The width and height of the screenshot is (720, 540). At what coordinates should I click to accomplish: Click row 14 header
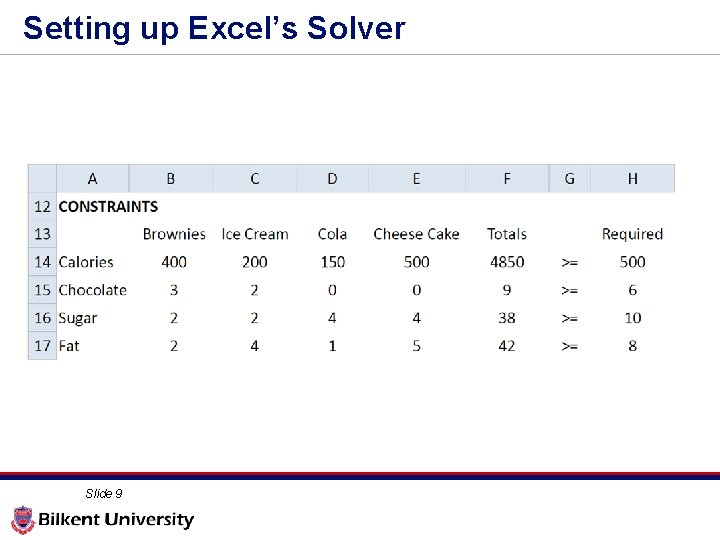tap(42, 262)
